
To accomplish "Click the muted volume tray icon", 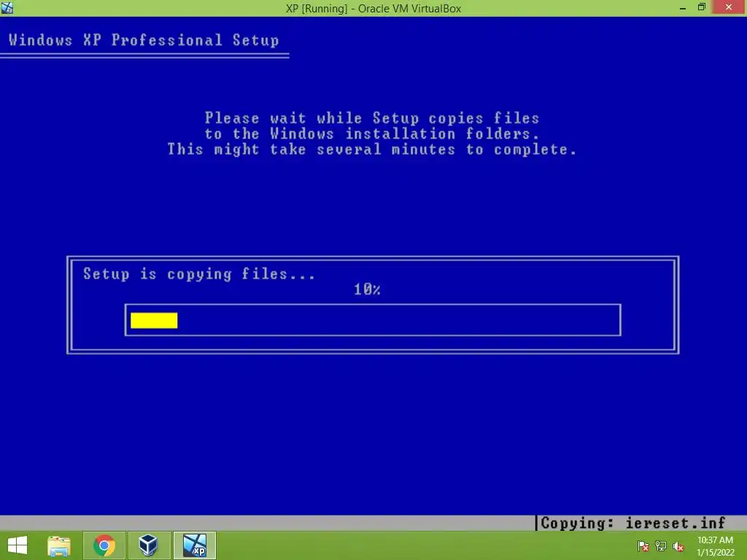I will coord(678,546).
